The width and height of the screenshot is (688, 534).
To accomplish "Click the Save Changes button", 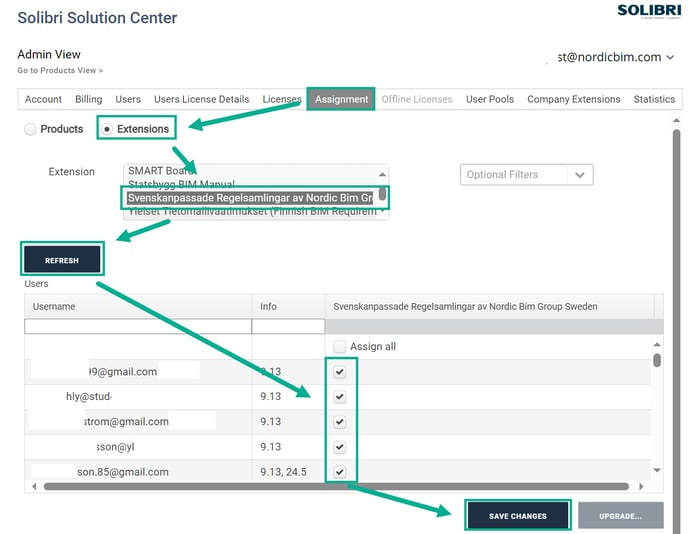I will [x=518, y=516].
